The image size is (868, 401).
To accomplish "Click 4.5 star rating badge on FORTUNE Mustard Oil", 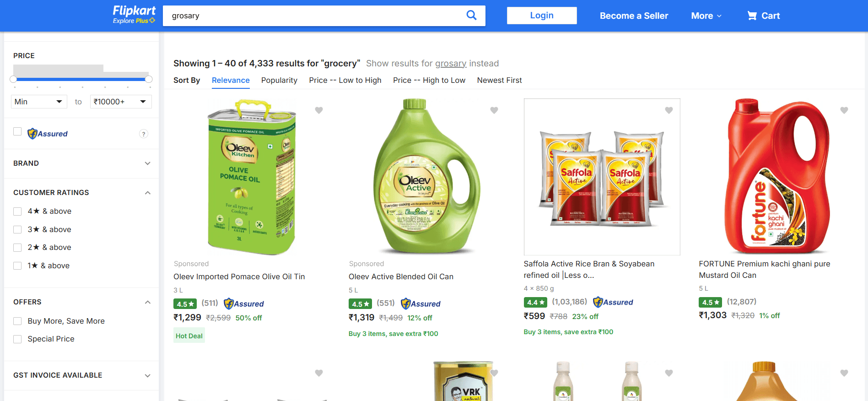I will pyautogui.click(x=711, y=302).
